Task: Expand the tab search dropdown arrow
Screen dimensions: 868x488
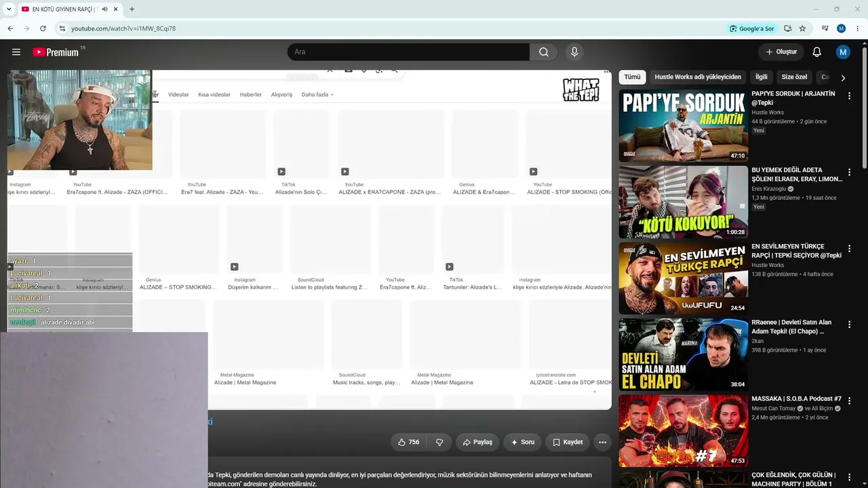Action: pyautogui.click(x=9, y=9)
